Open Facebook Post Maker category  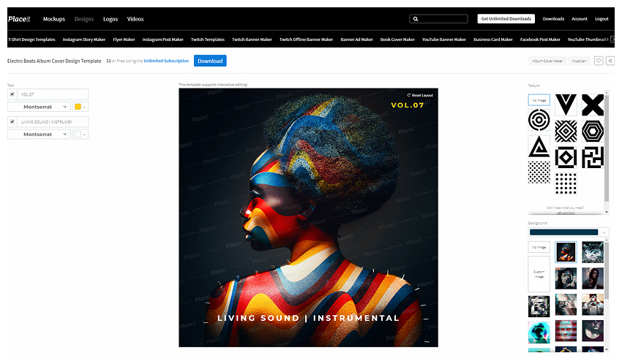(540, 39)
